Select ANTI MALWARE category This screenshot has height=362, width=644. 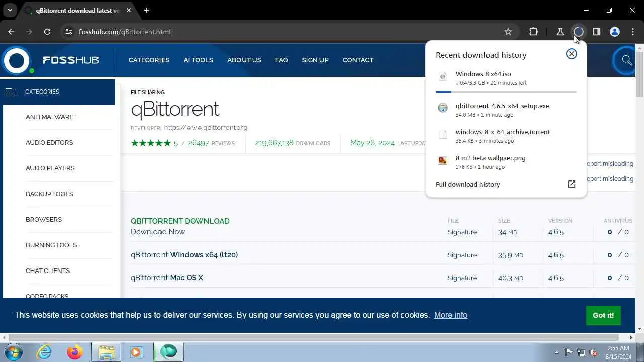pyautogui.click(x=49, y=117)
